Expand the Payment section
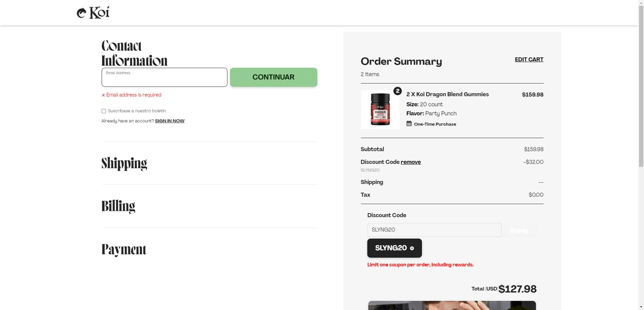644x310 pixels. 124,249
